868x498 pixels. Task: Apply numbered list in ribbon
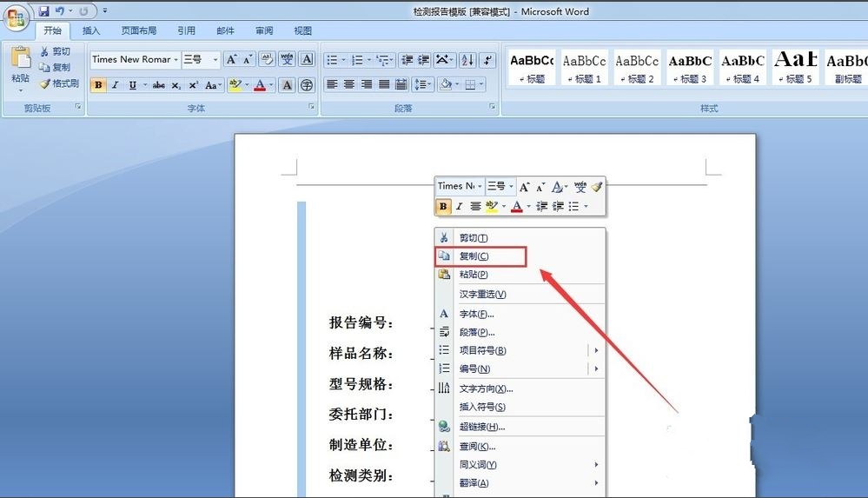pyautogui.click(x=357, y=60)
